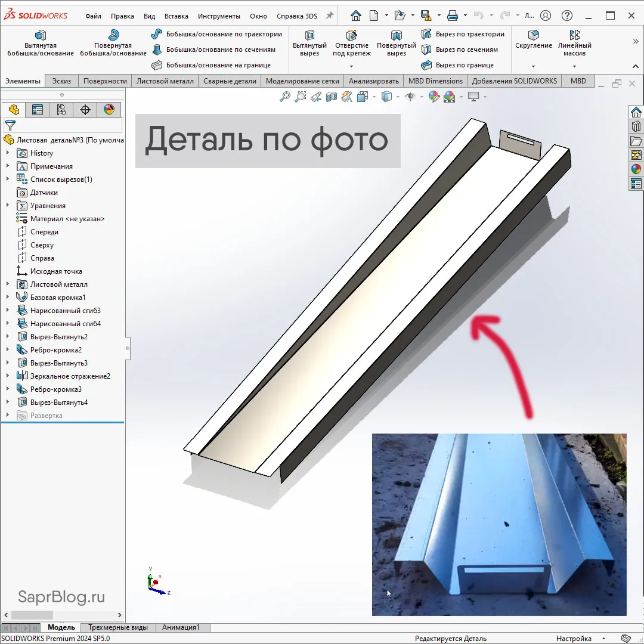Collapse the CommandManager ribbon with the chevron
This screenshot has width=644, height=644.
(636, 41)
